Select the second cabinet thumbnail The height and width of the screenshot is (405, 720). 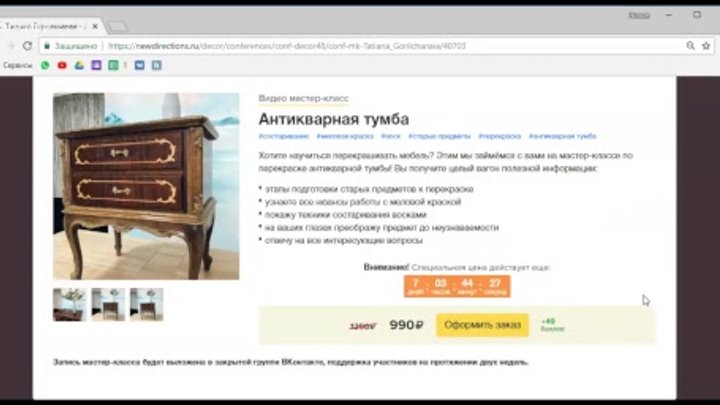(108, 304)
